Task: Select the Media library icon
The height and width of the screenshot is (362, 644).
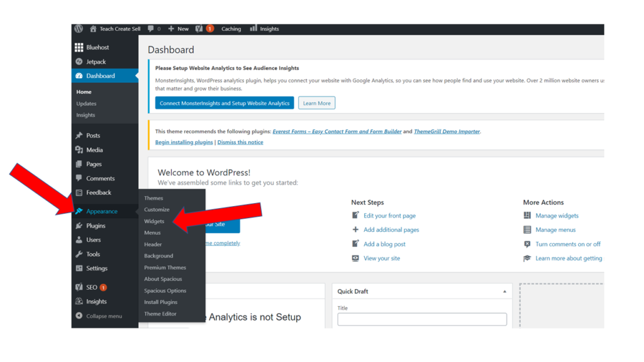Action: tap(79, 150)
